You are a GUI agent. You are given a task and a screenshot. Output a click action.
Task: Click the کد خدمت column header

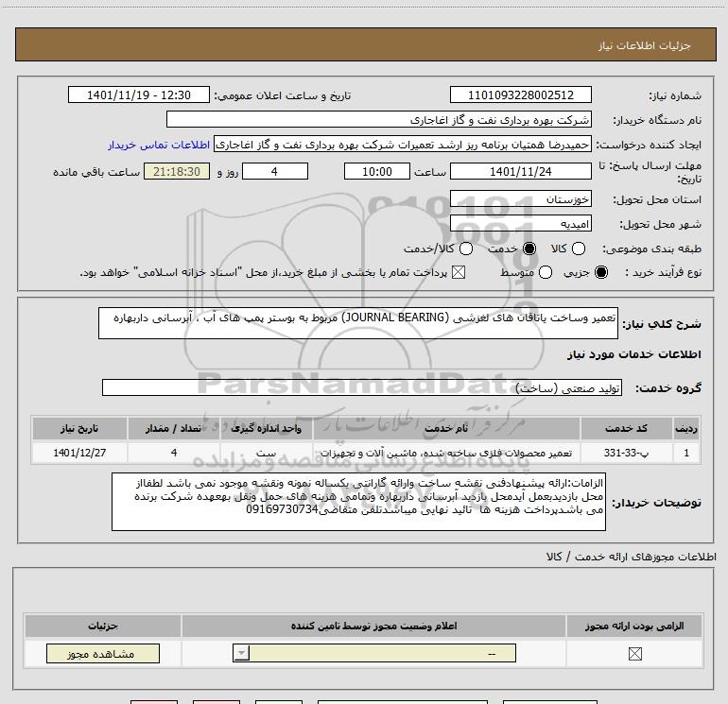pos(626,428)
